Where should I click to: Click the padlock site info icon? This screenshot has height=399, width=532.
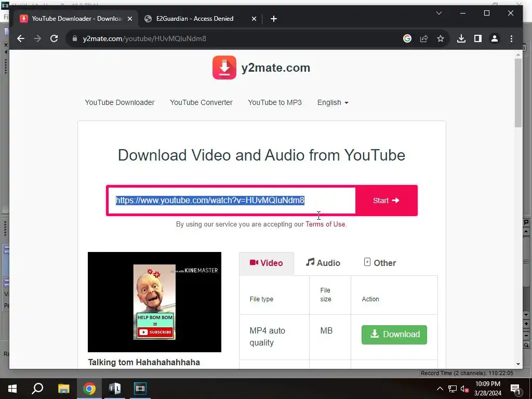(x=75, y=38)
